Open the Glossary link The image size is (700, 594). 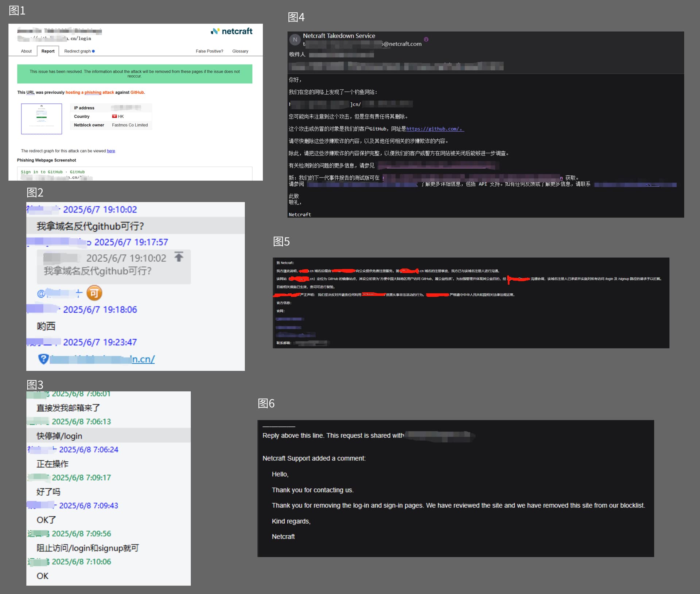240,51
